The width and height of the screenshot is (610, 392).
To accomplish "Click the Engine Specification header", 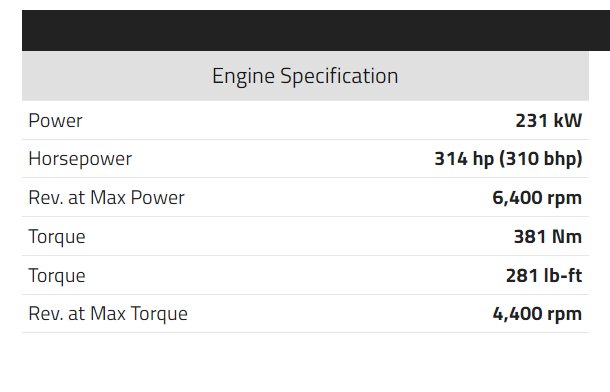I will click(305, 76).
